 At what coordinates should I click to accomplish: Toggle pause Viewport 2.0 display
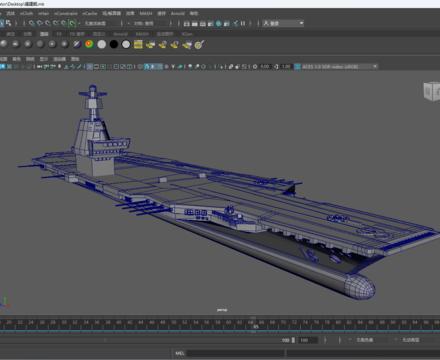click(243, 23)
